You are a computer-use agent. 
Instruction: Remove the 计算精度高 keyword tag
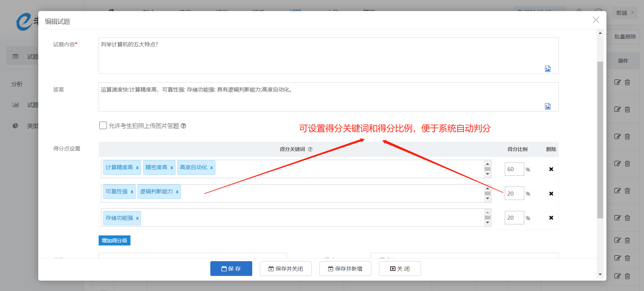[x=137, y=168]
